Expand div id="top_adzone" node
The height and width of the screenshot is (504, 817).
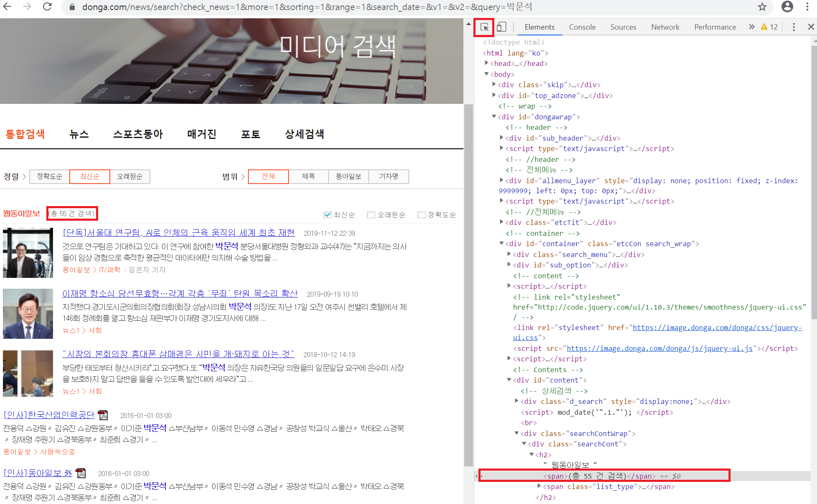494,95
